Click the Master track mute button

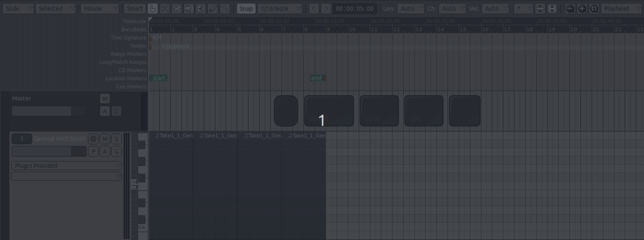click(105, 99)
